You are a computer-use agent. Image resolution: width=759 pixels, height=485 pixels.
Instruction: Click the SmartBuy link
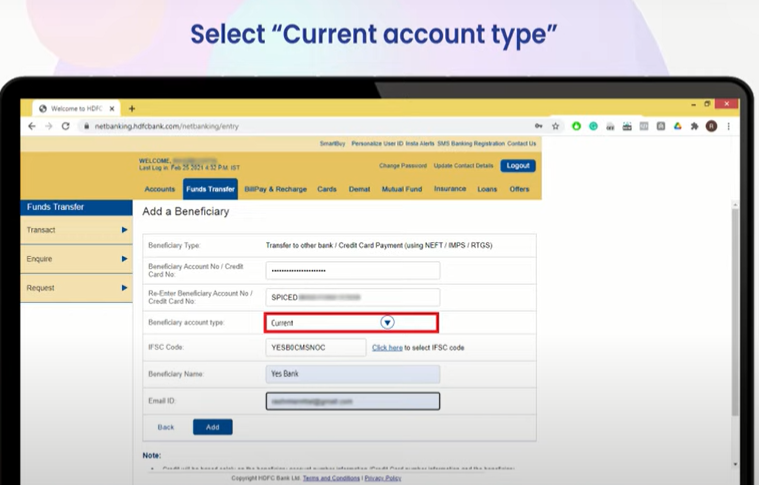tap(333, 144)
